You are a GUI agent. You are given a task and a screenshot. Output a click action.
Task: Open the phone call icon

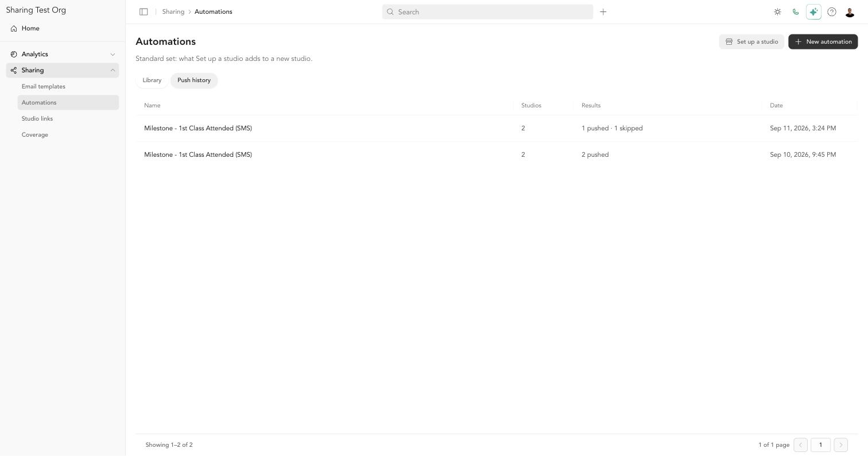(x=796, y=11)
